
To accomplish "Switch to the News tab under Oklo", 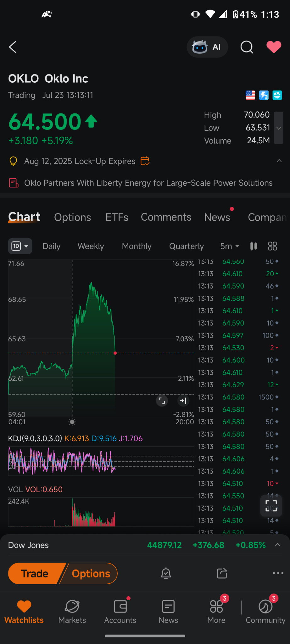I will point(217,217).
